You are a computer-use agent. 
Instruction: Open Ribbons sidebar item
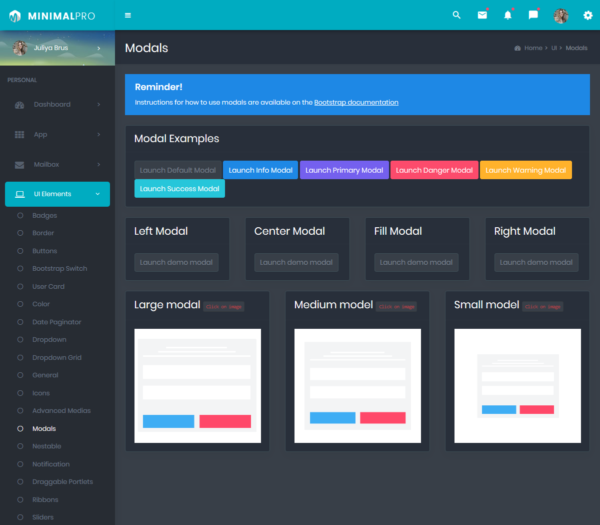(45, 500)
